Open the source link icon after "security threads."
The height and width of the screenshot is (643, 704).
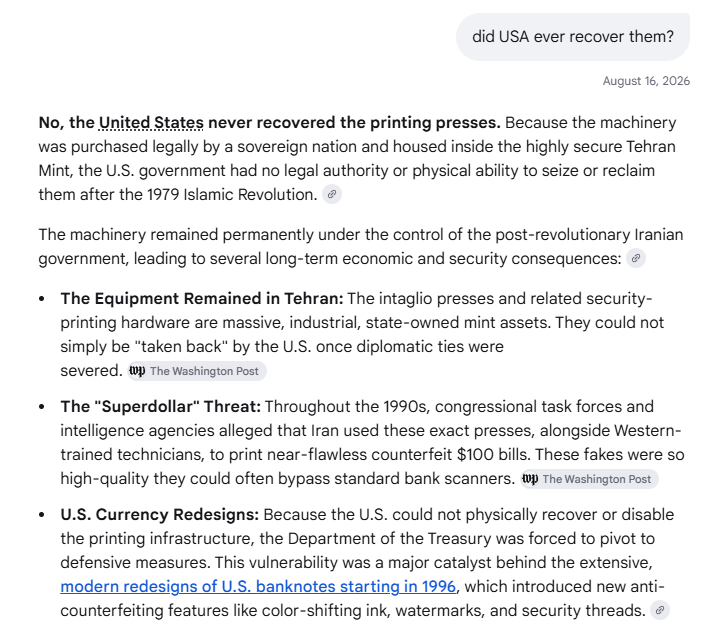[x=660, y=610]
